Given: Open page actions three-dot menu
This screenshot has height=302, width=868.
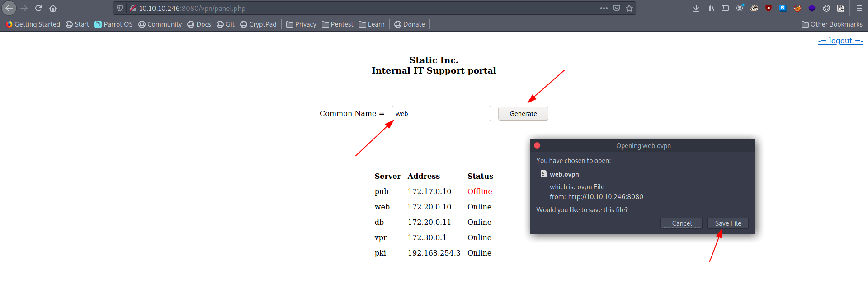Looking at the screenshot, I should point(604,8).
